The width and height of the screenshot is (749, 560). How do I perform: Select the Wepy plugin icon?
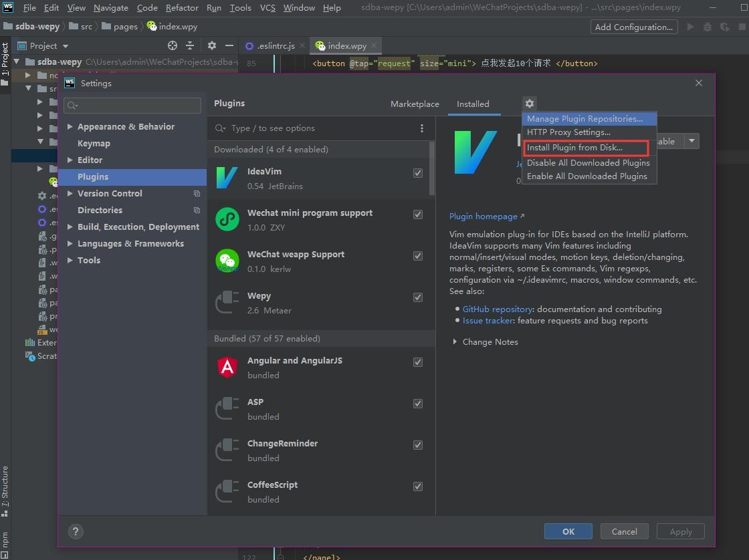[x=227, y=302]
